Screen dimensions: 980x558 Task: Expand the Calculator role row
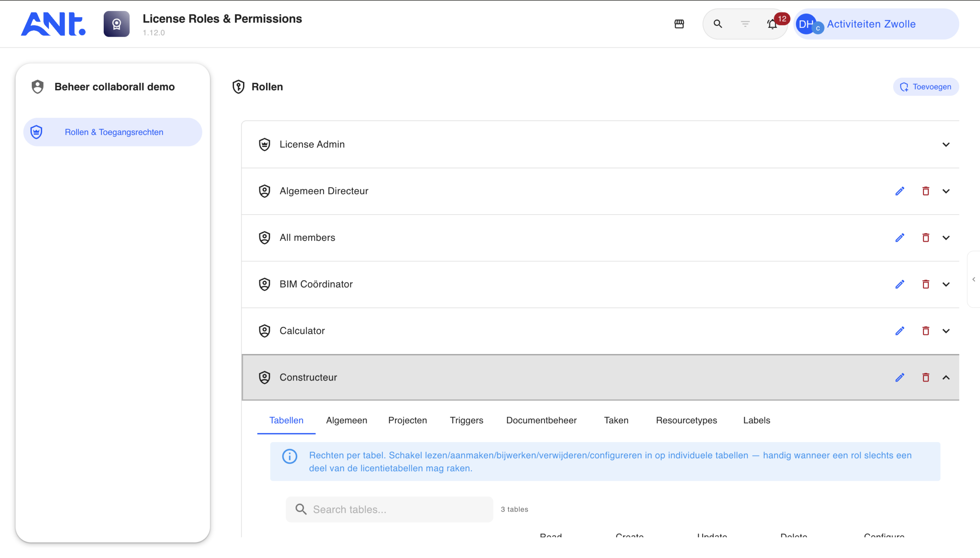click(946, 331)
